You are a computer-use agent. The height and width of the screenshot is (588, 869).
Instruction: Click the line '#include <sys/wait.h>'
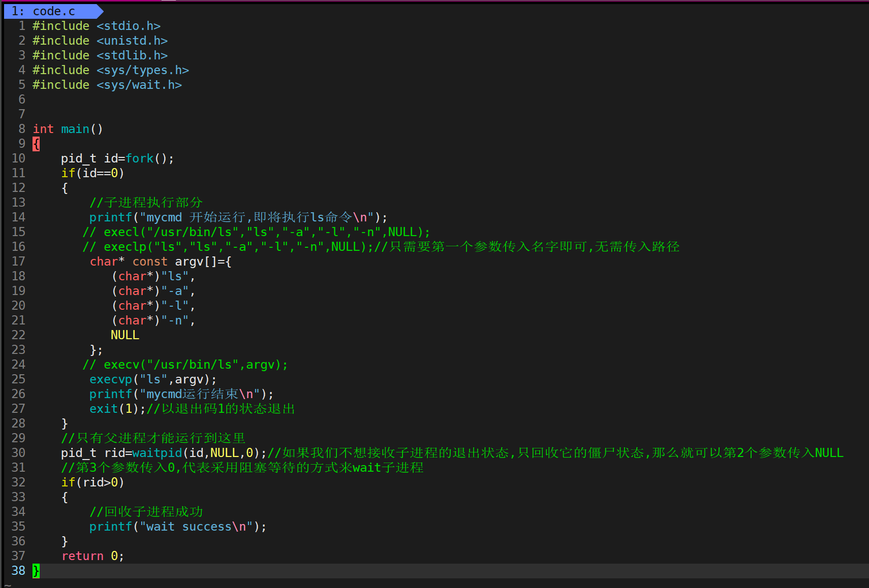(107, 85)
